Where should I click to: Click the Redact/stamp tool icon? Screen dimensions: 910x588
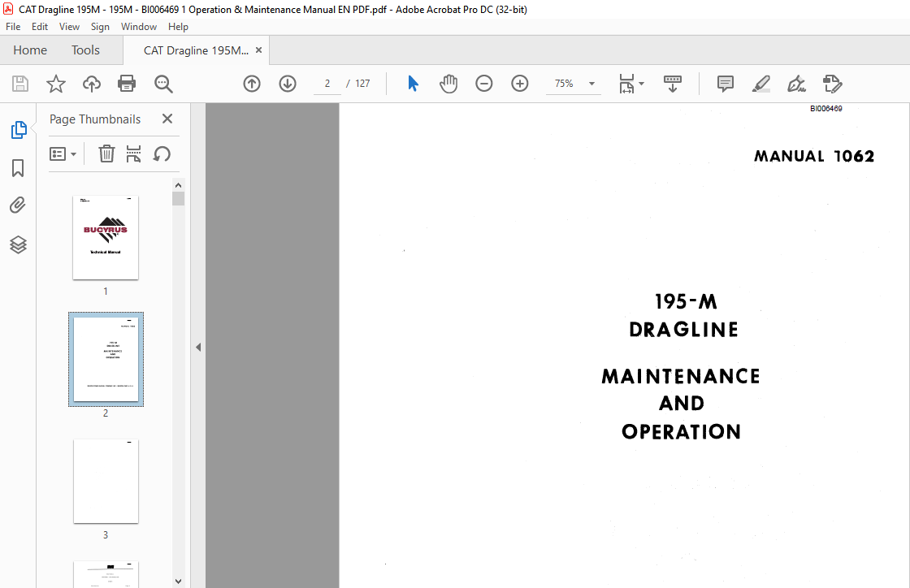coord(832,84)
